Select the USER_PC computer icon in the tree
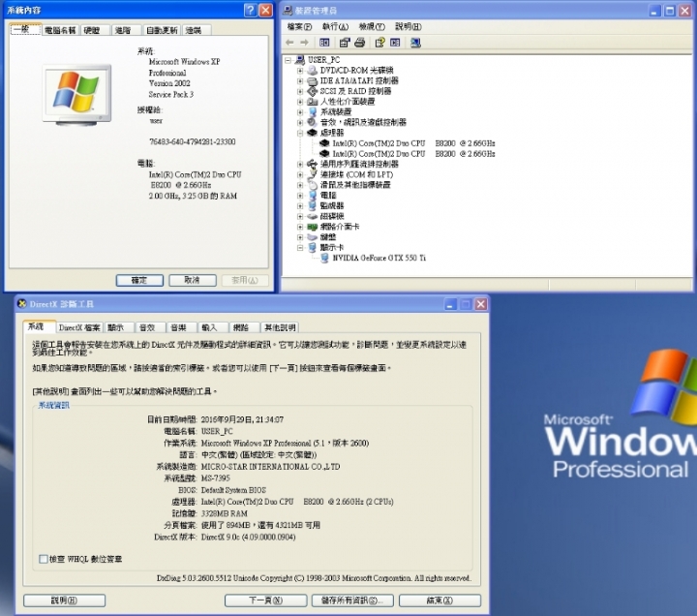 coord(300,60)
